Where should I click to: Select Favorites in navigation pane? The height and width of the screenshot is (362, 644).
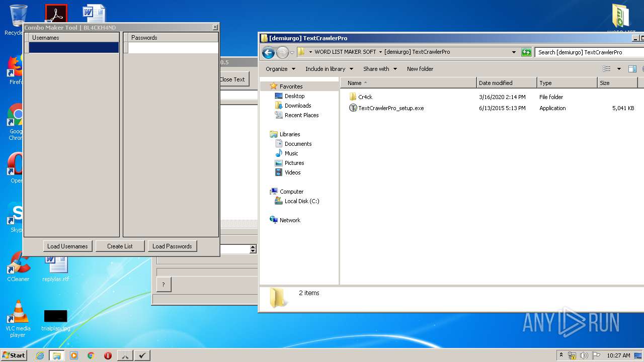[291, 86]
